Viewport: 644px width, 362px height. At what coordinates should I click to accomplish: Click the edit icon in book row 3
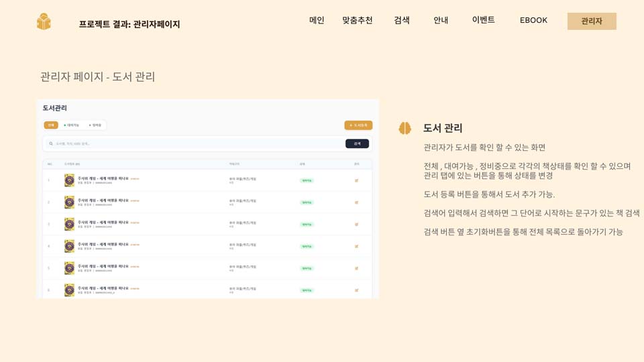pos(356,225)
